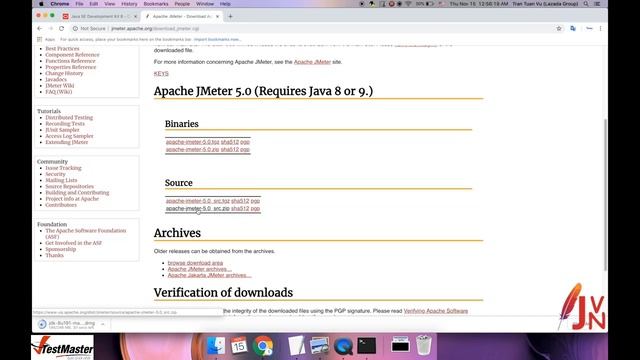
Task: Download apache-jmeter-5.0_src.tgz source
Action: pyautogui.click(x=198, y=201)
